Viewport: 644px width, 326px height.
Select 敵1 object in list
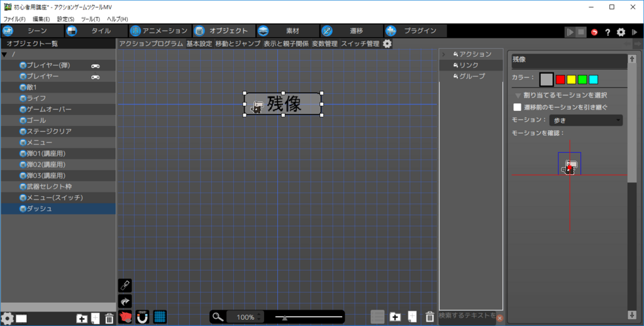tap(58, 87)
